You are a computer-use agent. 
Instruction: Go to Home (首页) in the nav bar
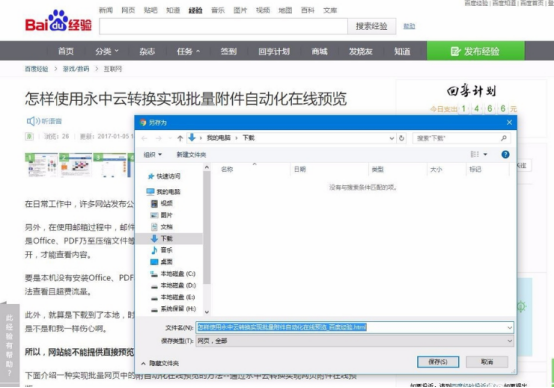coord(66,52)
